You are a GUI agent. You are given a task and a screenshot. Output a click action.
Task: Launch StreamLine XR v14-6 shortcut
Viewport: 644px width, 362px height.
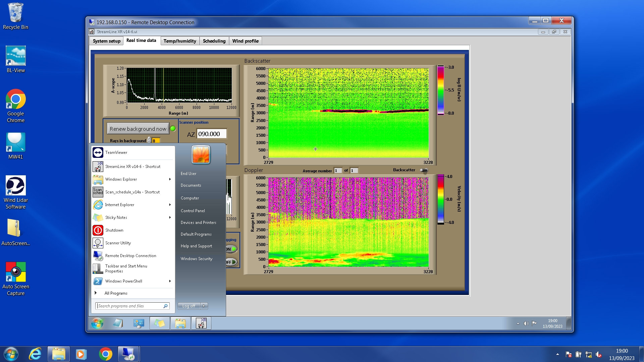[x=132, y=167]
